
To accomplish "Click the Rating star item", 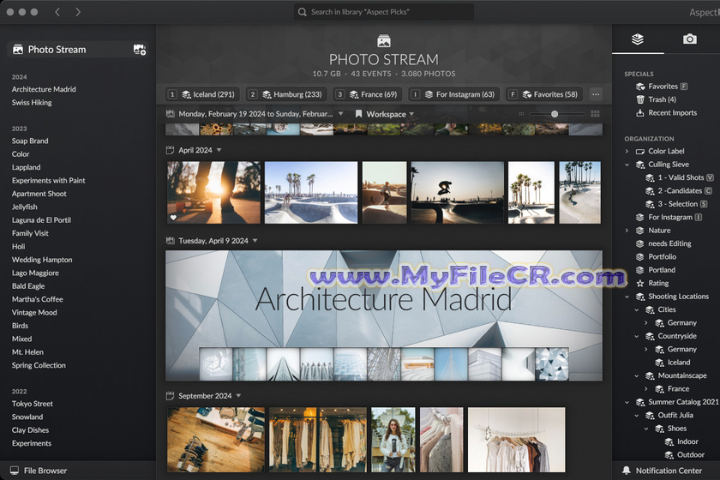I will coord(658,283).
